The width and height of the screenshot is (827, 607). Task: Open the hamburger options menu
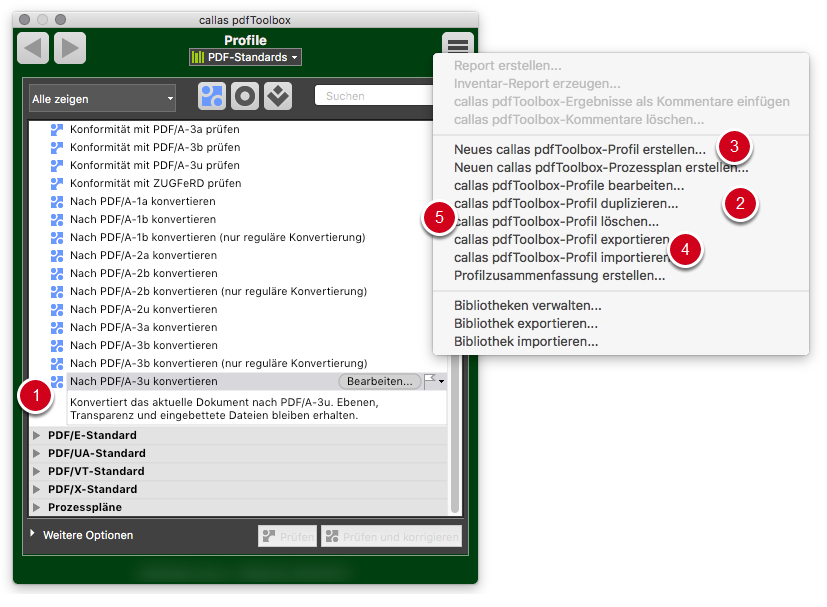[x=457, y=45]
